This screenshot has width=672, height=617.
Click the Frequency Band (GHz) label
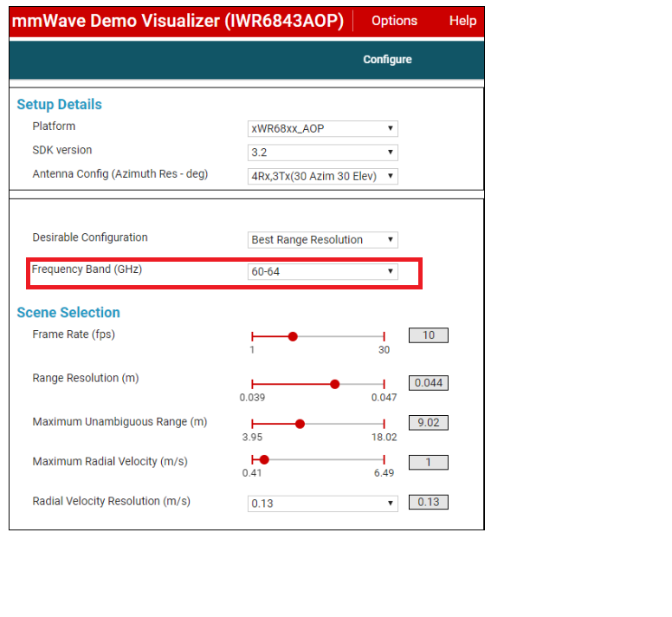point(87,270)
